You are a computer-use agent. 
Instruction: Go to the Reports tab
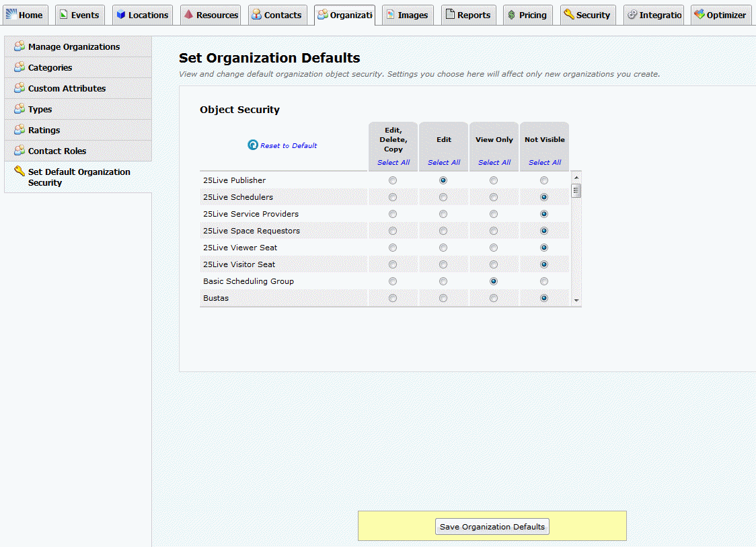469,15
